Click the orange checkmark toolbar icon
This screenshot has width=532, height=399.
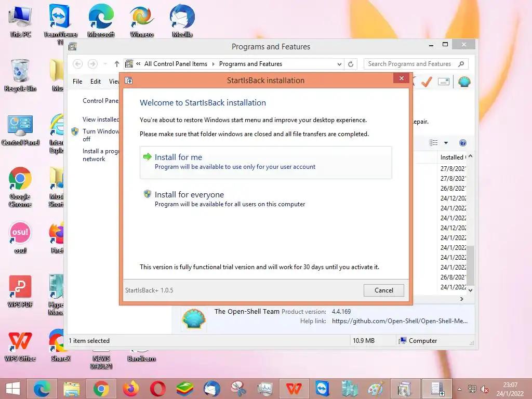point(427,82)
